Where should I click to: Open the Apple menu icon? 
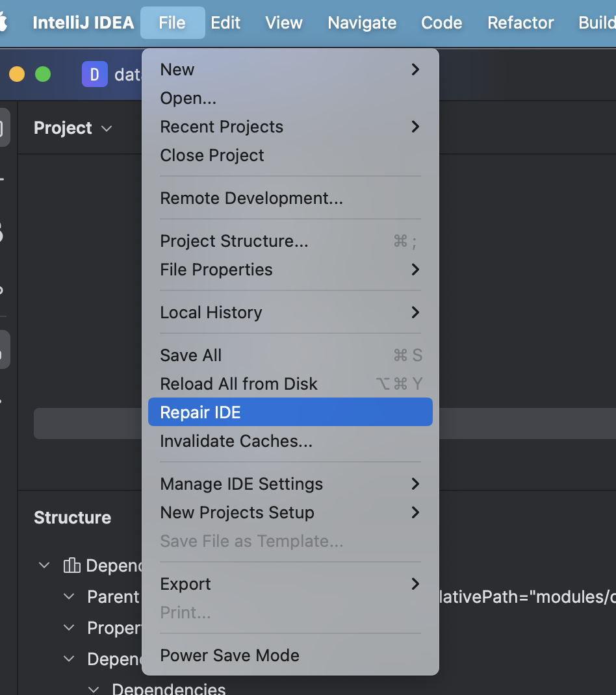pos(3,23)
